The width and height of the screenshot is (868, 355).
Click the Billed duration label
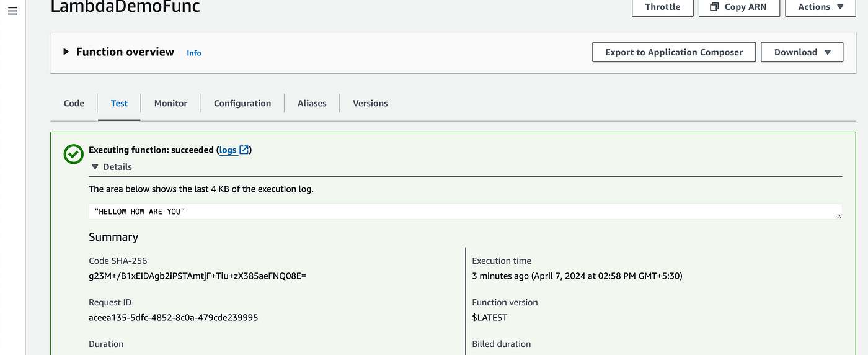502,344
